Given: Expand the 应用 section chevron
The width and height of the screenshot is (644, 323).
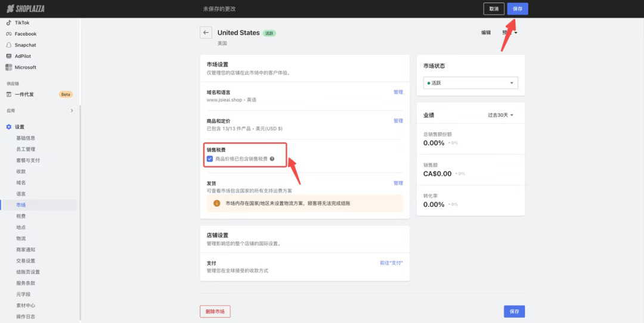Looking at the screenshot, I should coord(72,111).
